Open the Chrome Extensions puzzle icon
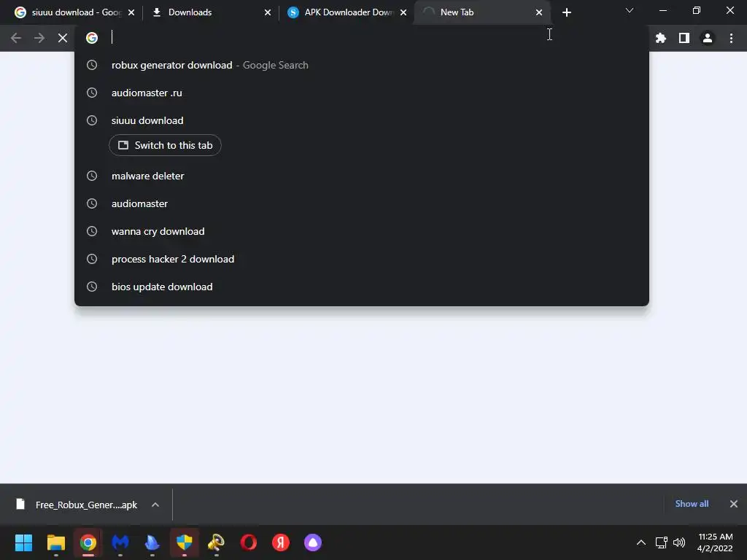The image size is (747, 560). click(x=661, y=38)
